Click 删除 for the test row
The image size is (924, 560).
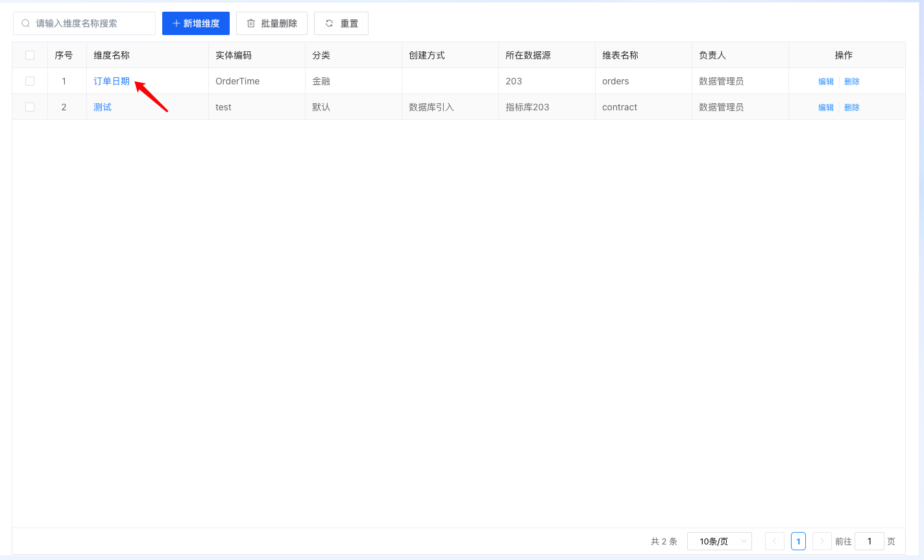coord(851,108)
